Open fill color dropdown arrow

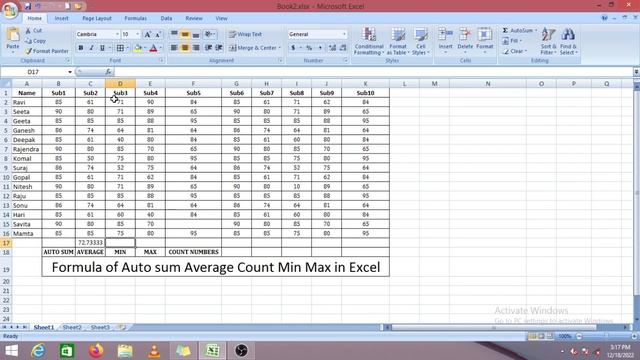click(x=144, y=48)
